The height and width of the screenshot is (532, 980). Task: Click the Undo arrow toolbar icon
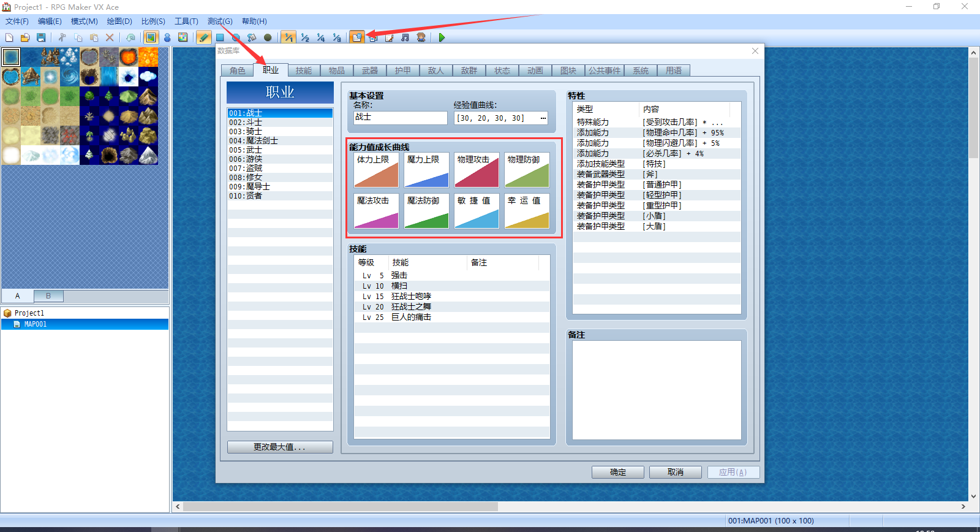(130, 37)
